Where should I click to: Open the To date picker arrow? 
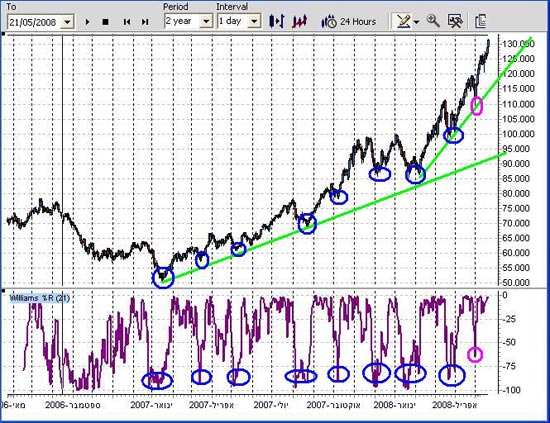coord(67,22)
